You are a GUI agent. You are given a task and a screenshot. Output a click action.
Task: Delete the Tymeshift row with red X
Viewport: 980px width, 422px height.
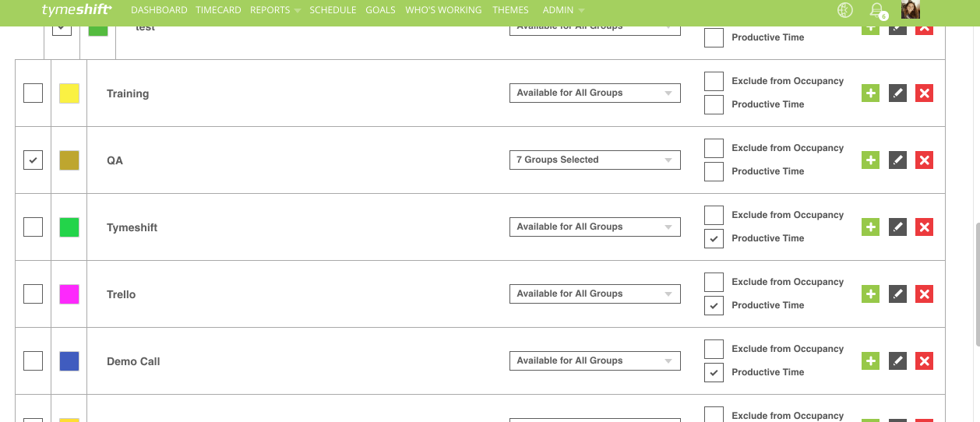[924, 227]
